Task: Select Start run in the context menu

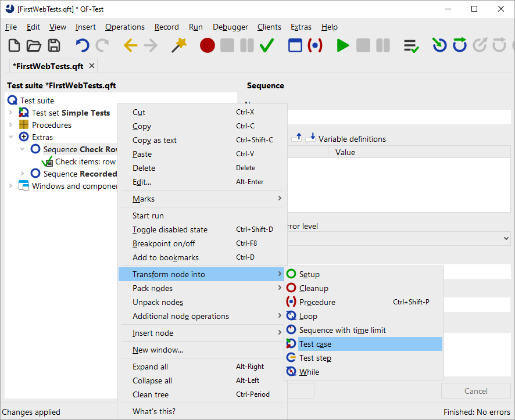Action: (202, 216)
